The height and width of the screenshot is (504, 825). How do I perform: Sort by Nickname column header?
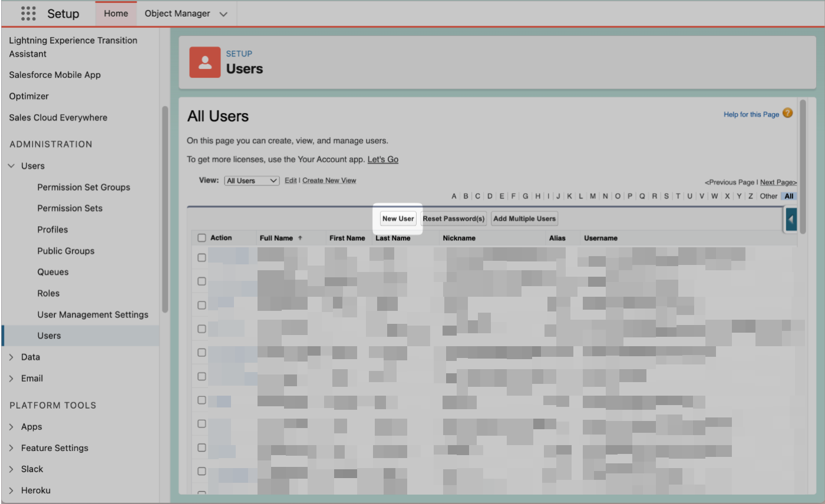tap(459, 238)
